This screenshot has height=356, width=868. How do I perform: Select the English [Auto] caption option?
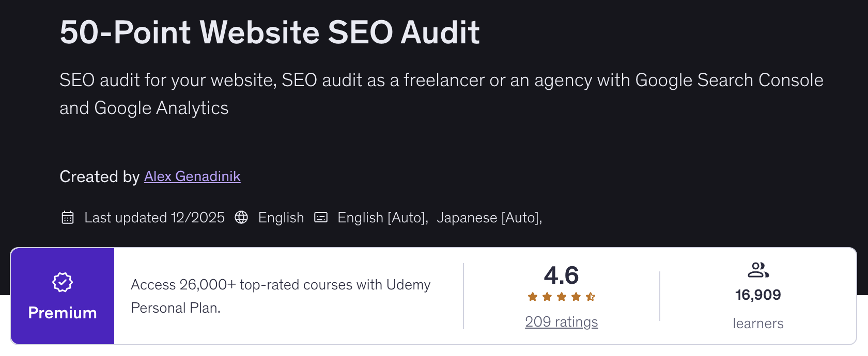point(382,218)
